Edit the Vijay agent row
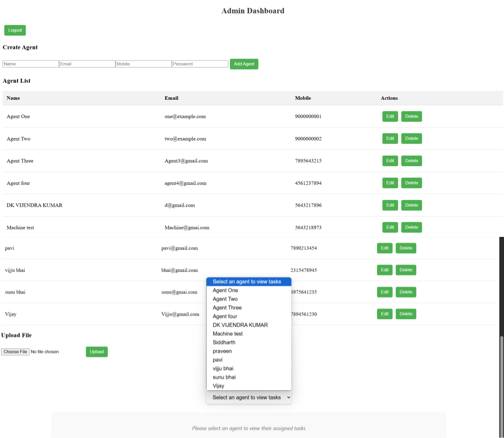 click(385, 314)
